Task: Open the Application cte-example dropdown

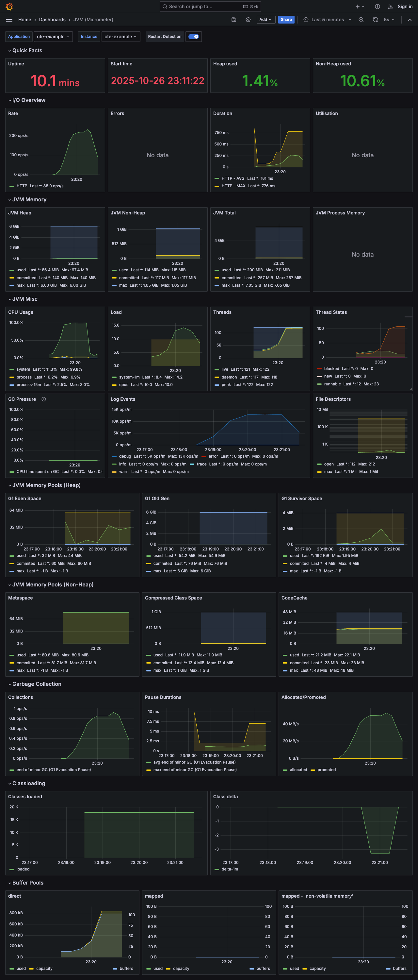Action: 53,37
